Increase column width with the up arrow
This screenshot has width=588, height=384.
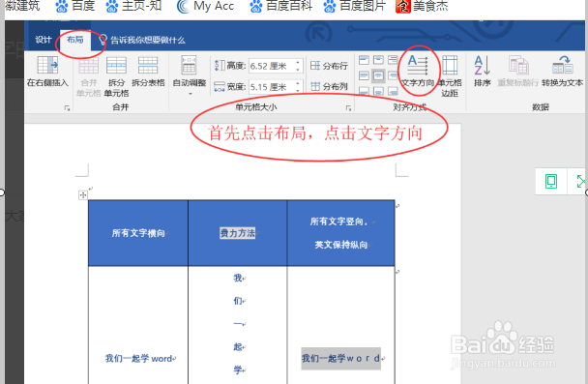coord(298,83)
